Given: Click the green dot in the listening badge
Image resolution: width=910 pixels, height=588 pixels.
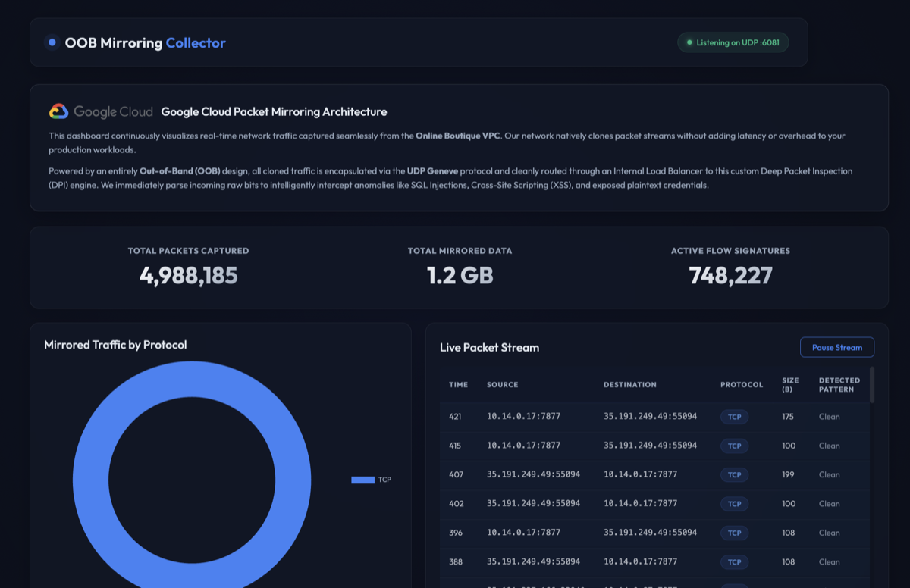Looking at the screenshot, I should coord(689,42).
